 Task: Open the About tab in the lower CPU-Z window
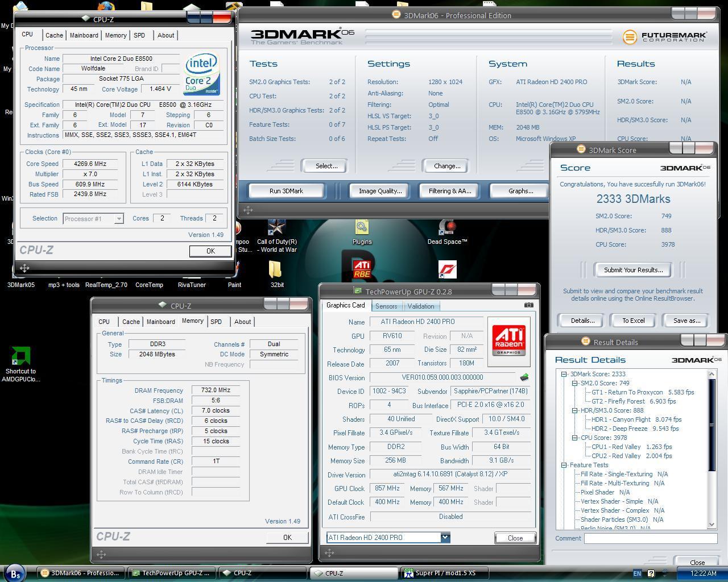click(243, 322)
